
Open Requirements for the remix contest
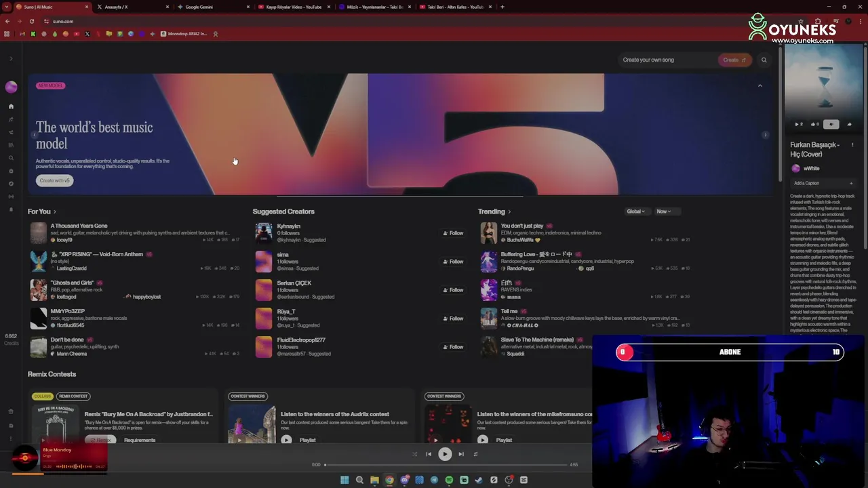tap(140, 440)
